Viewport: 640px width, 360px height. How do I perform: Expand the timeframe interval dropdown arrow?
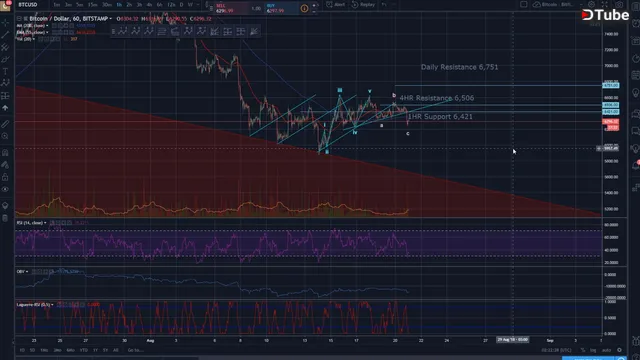[x=198, y=5]
